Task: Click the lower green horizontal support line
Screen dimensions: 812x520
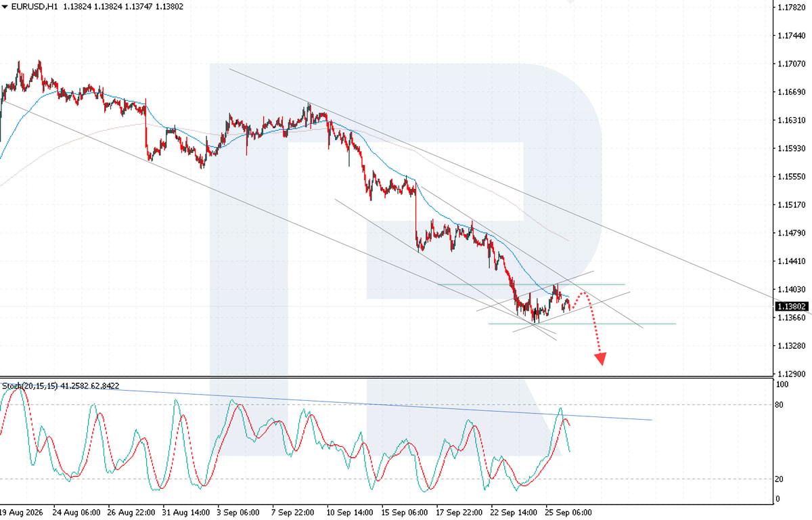Action: click(582, 324)
